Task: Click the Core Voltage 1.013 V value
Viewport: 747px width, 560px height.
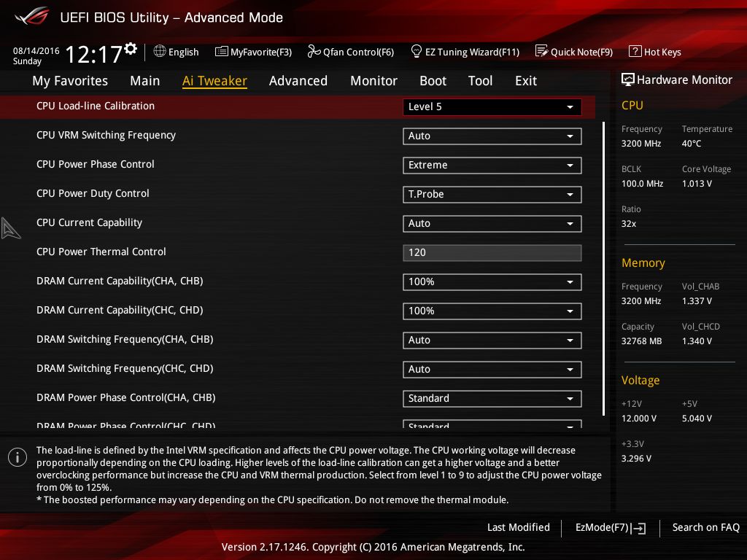Action: pyautogui.click(x=697, y=184)
